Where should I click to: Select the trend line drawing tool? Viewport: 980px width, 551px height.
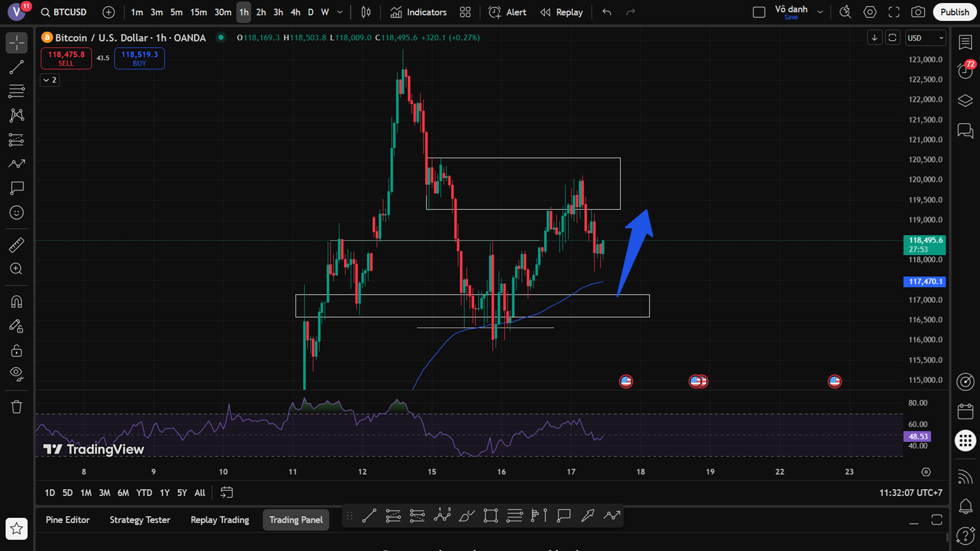pos(17,67)
